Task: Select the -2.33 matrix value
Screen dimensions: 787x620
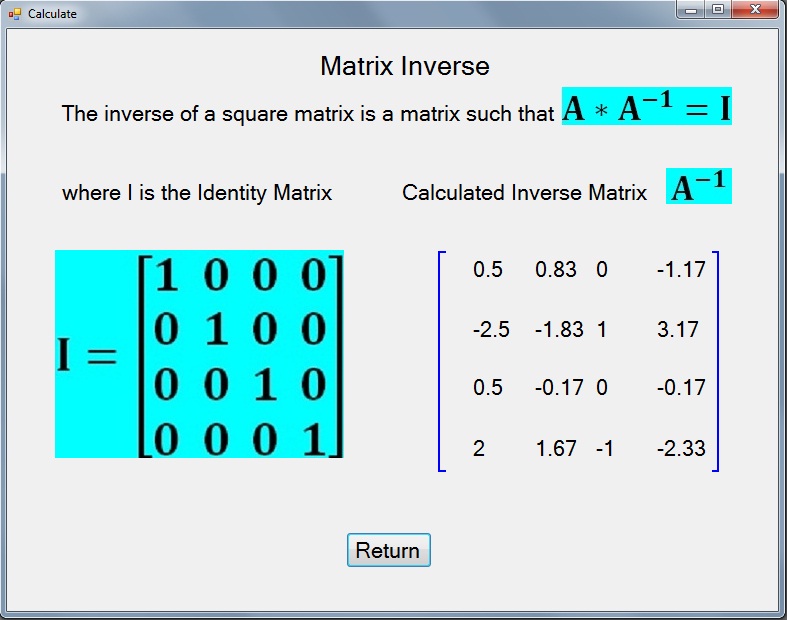Action: point(681,448)
